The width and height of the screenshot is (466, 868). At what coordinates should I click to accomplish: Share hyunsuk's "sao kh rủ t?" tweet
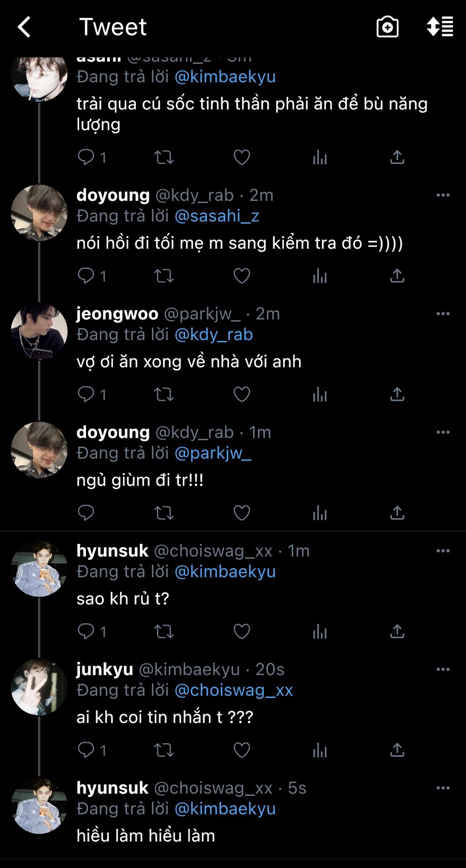[397, 631]
